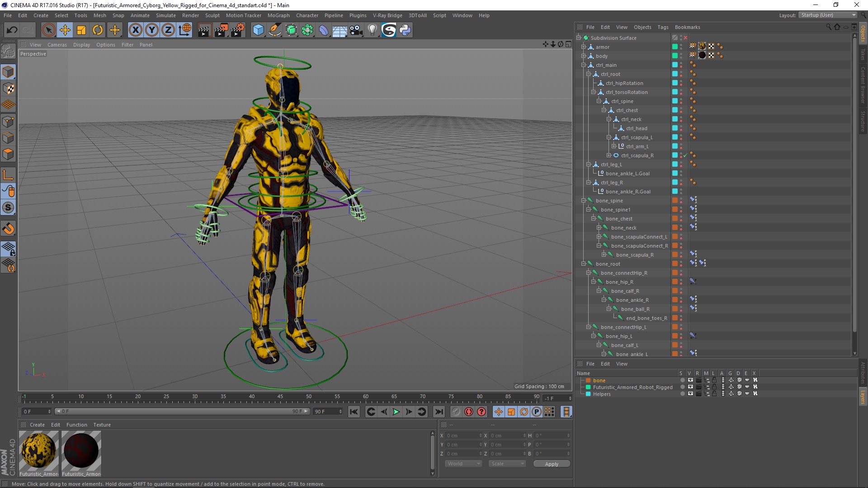Go to the start of animation
The width and height of the screenshot is (868, 488).
click(x=354, y=412)
